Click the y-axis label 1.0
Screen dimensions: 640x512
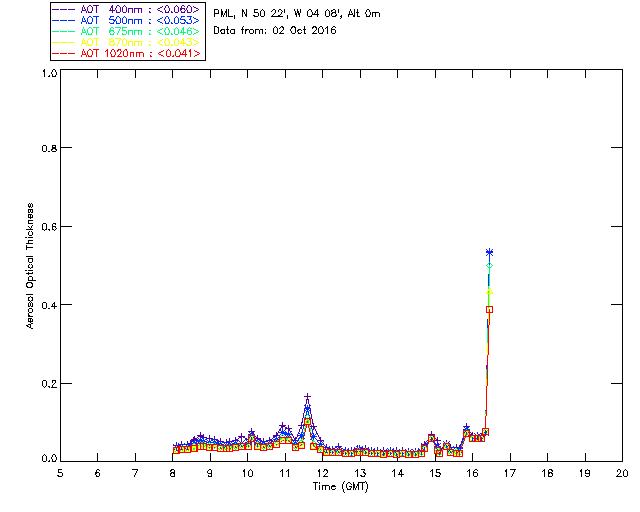[49, 73]
